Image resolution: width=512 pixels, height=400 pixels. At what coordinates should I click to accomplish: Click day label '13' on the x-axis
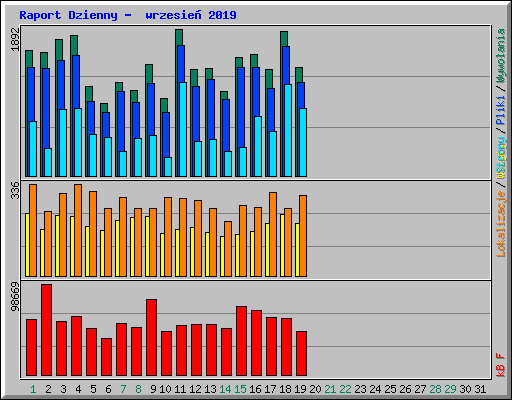tap(210, 389)
